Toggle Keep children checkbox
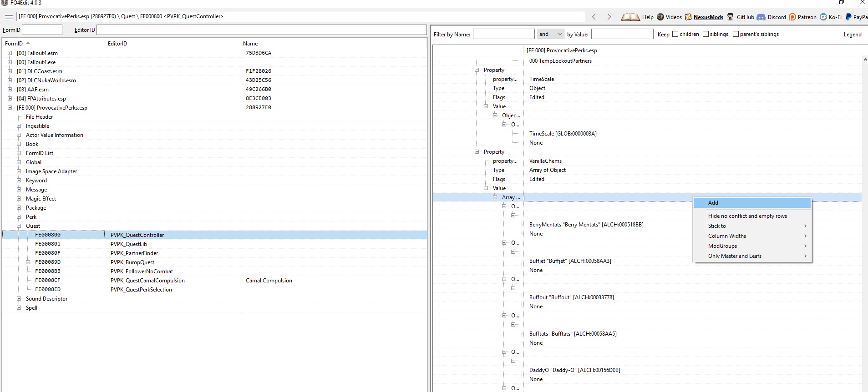This screenshot has width=868, height=392. (x=675, y=34)
